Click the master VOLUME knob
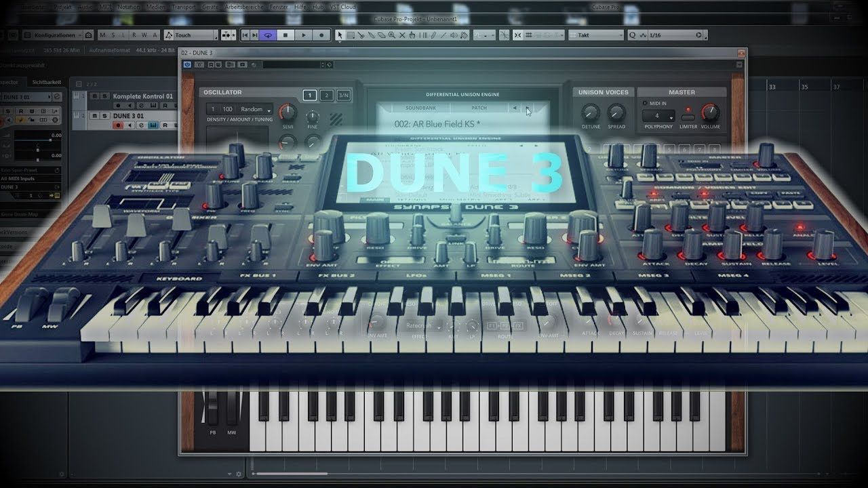Screen dimensions: 868x488 pos(710,113)
